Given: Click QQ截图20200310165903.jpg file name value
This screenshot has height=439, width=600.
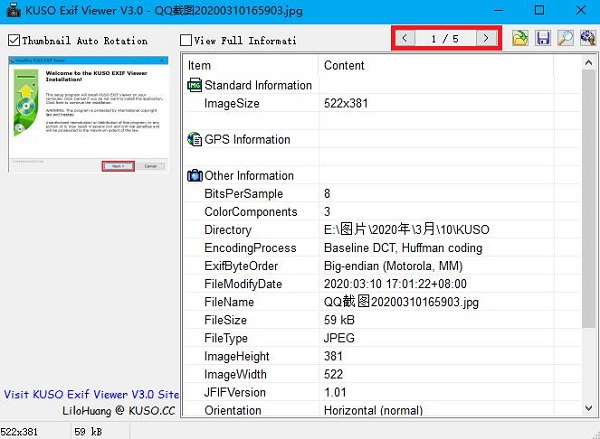Looking at the screenshot, I should pos(401,302).
